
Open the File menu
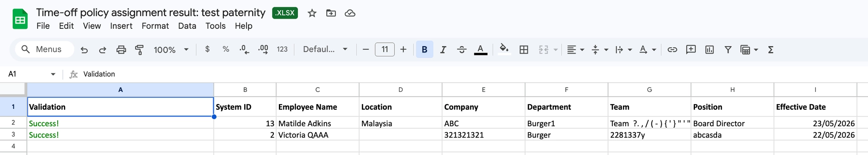[43, 26]
